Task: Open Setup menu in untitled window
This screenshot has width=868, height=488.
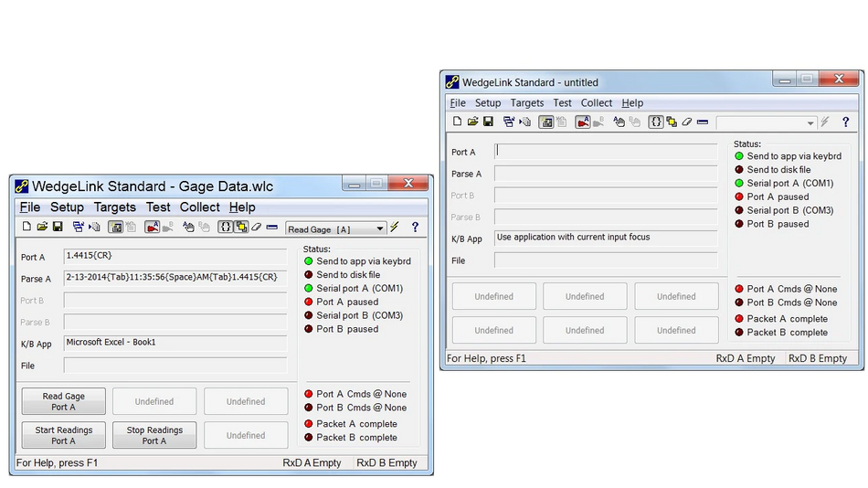Action: tap(488, 103)
